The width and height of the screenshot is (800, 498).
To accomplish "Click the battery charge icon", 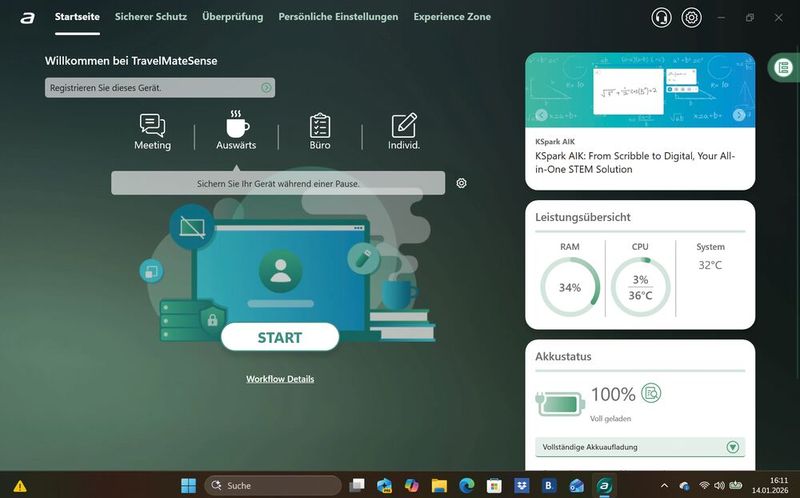I will [560, 404].
